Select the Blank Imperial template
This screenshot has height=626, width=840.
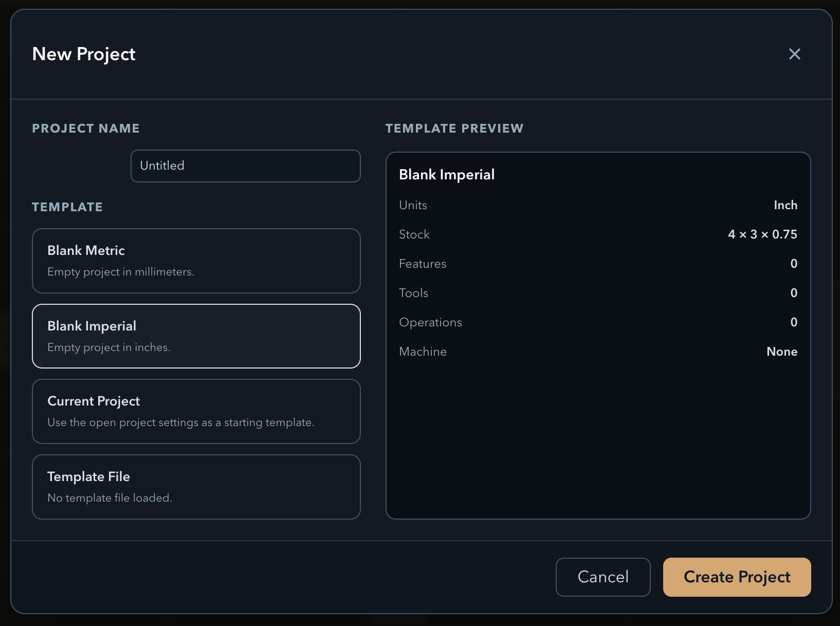click(196, 336)
